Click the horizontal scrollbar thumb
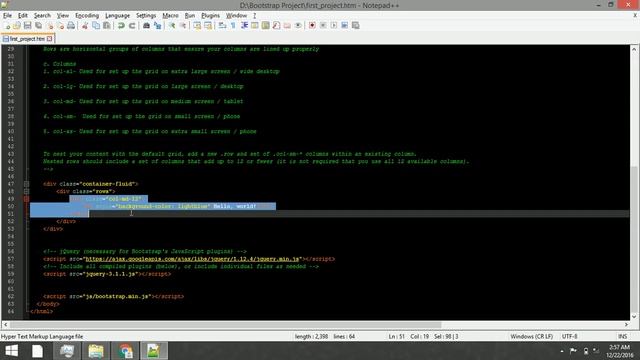This screenshot has height=360, width=640. click(x=225, y=325)
